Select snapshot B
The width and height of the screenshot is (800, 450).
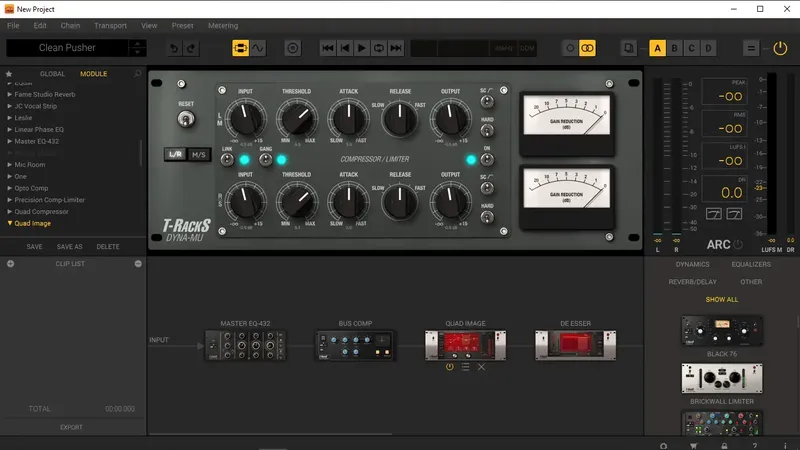674,48
